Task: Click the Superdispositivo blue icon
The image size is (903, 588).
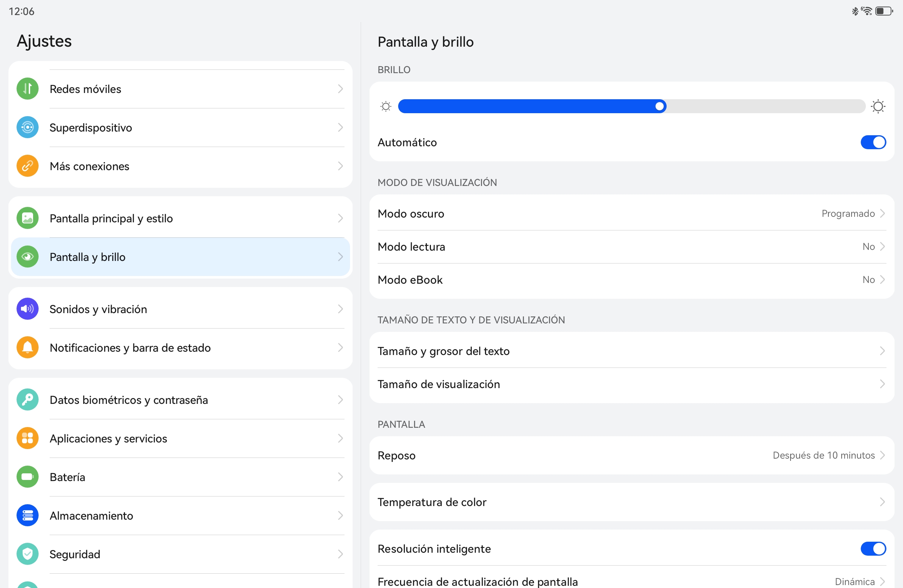Action: [27, 128]
